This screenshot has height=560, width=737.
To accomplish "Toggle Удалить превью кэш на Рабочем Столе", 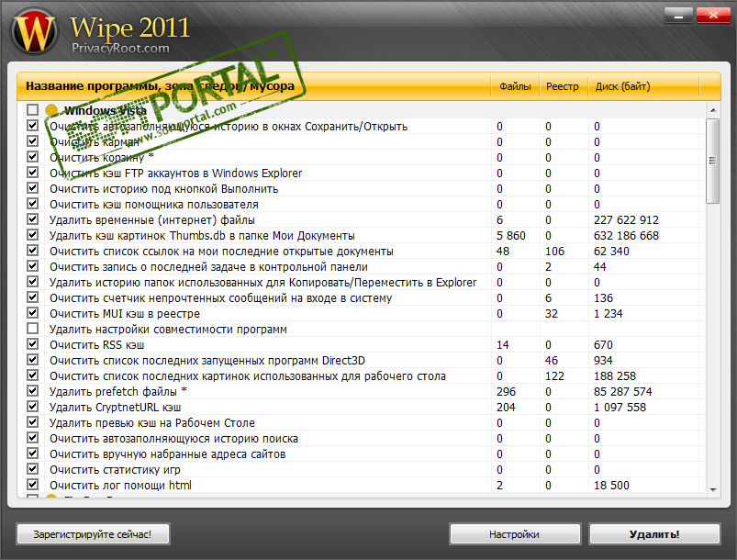I will click(x=32, y=422).
